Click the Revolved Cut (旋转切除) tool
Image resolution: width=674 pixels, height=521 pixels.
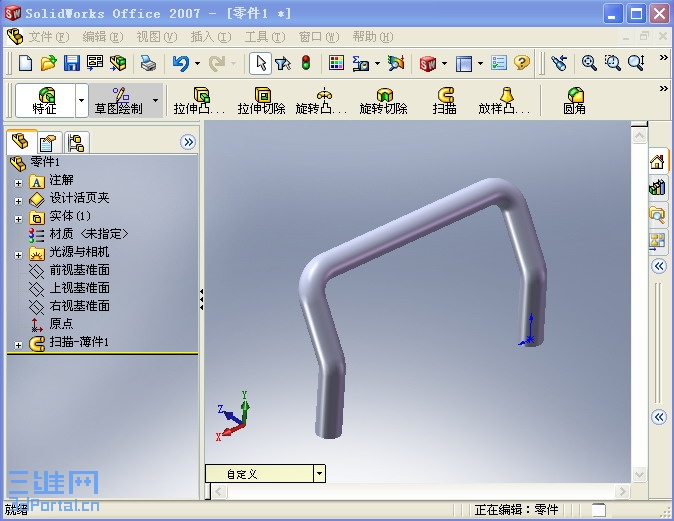click(x=383, y=101)
